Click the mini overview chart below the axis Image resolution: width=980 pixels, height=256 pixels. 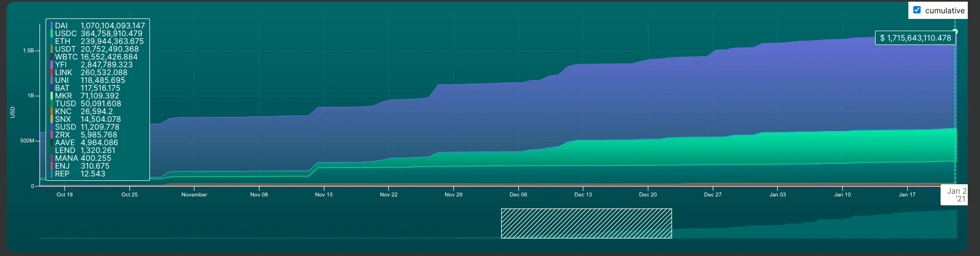(498, 224)
